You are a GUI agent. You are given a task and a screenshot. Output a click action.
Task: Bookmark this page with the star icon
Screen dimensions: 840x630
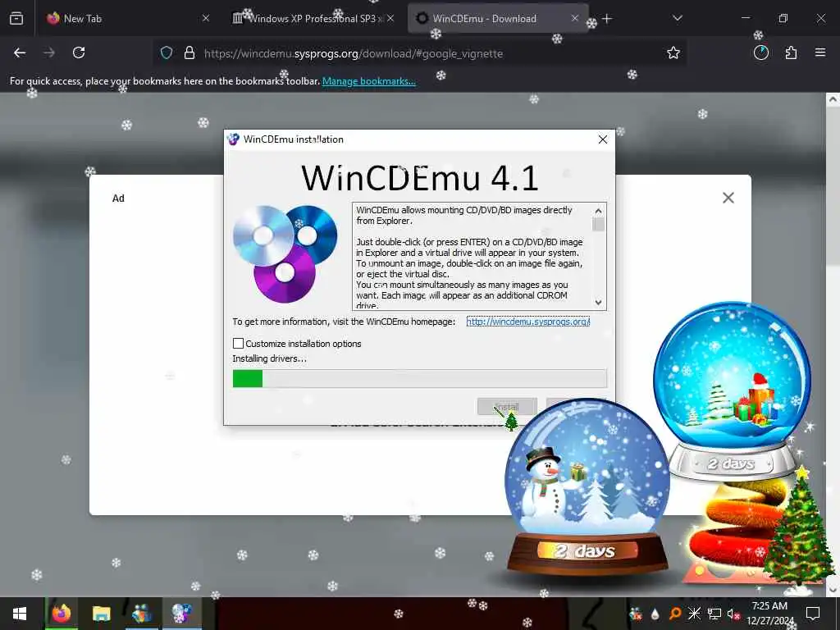coord(673,52)
